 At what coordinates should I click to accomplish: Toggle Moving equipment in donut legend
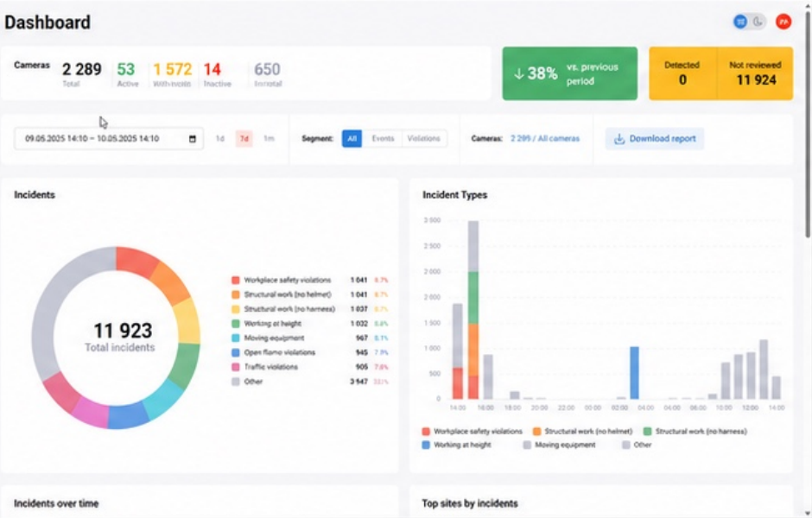click(269, 338)
